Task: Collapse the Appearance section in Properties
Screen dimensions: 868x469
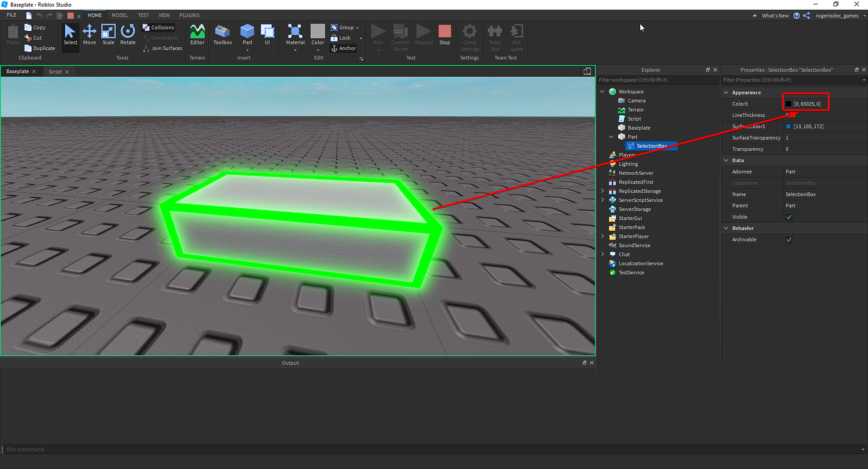Action: pos(726,92)
